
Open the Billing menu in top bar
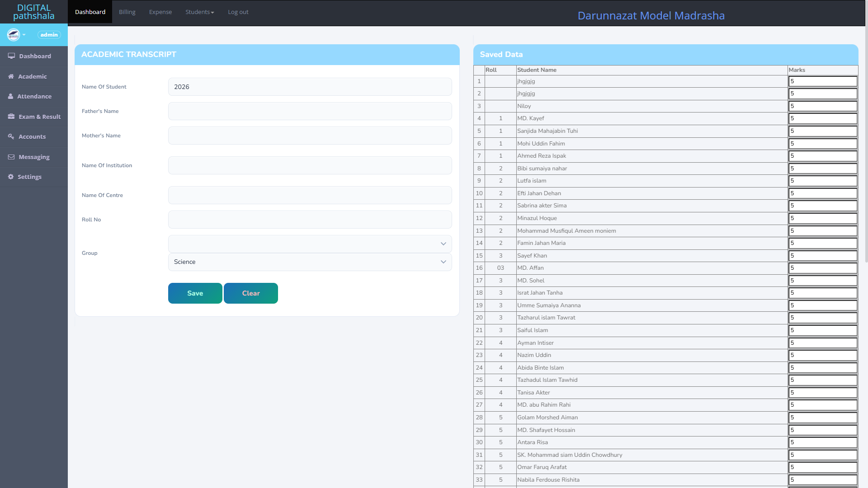pyautogui.click(x=127, y=12)
